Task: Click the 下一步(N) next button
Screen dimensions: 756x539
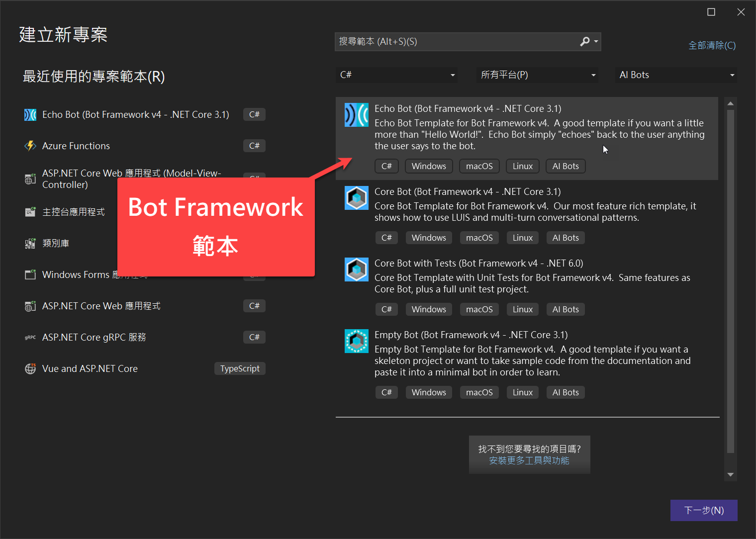Action: [x=704, y=510]
